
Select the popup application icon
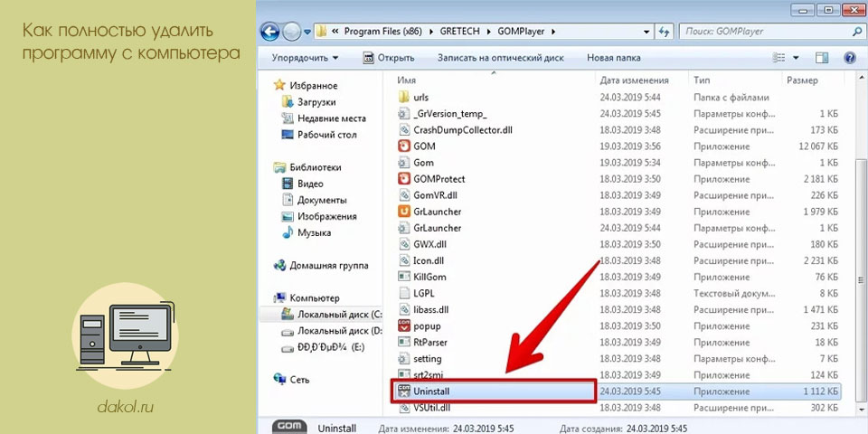point(404,325)
